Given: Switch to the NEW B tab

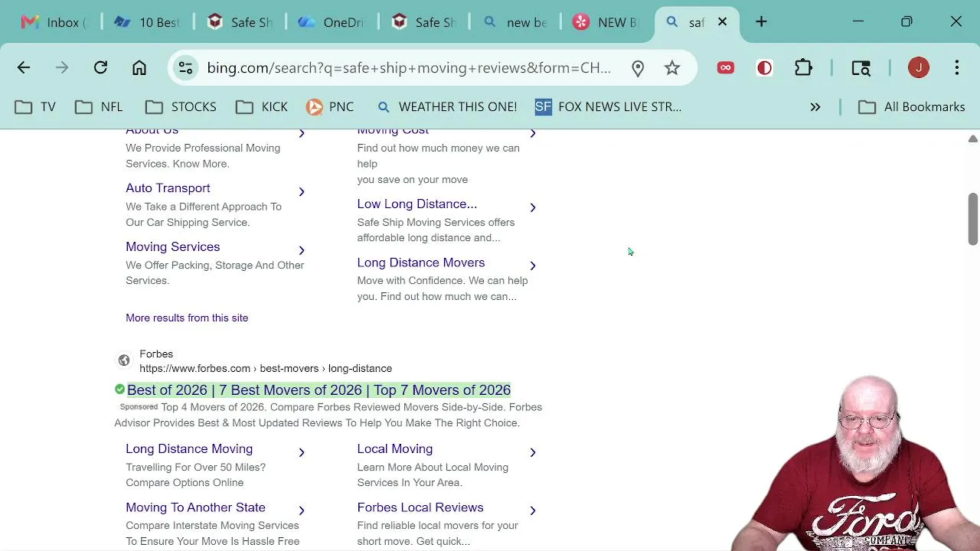Looking at the screenshot, I should 606,22.
